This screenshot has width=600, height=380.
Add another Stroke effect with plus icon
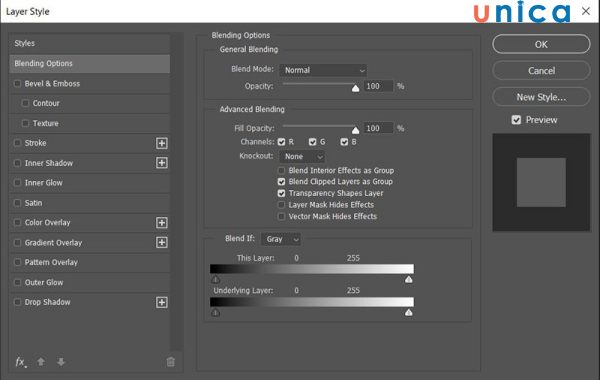point(162,143)
